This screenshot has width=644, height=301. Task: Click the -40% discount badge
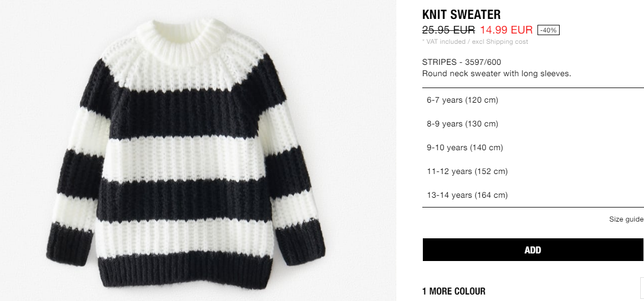(548, 30)
